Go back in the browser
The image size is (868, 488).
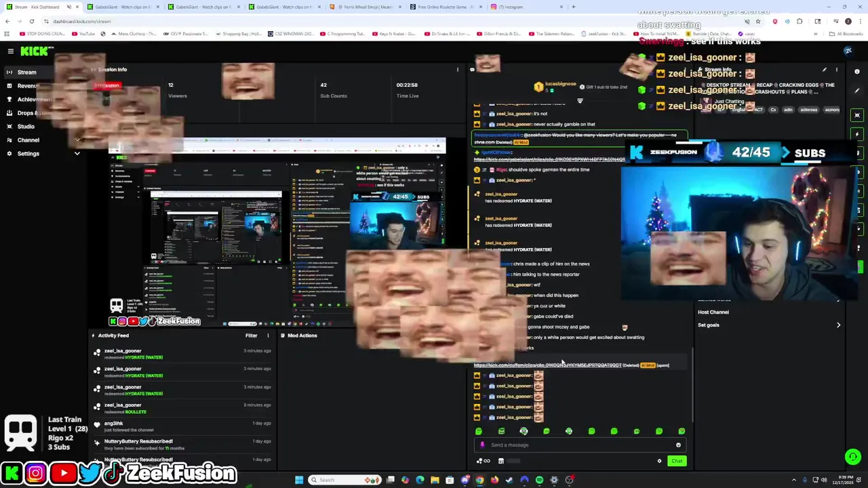[7, 21]
